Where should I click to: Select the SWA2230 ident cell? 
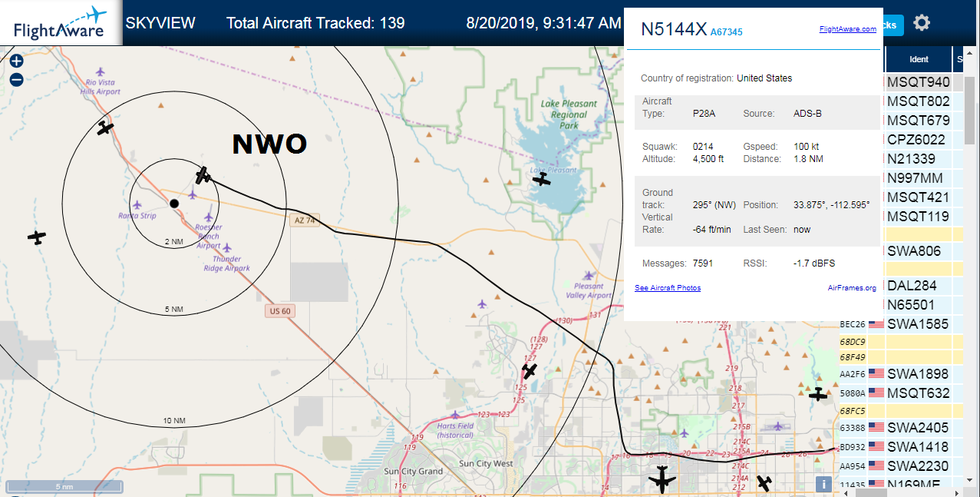point(919,466)
